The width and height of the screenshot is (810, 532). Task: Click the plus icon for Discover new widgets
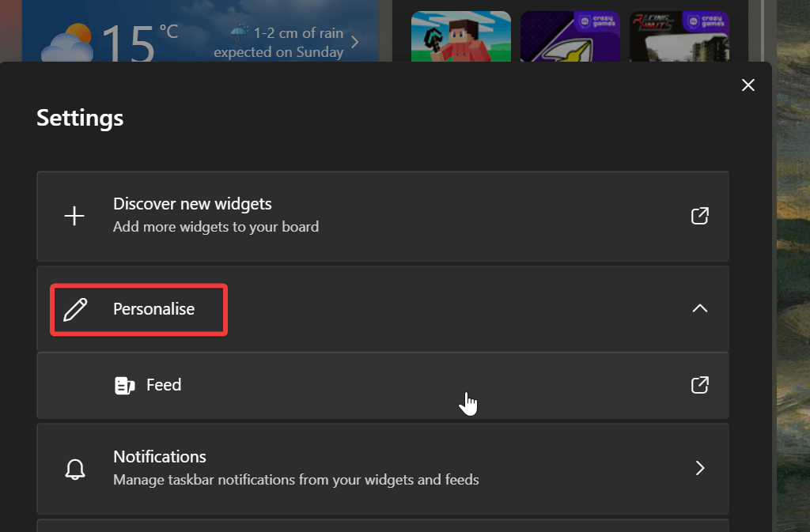[x=74, y=216]
